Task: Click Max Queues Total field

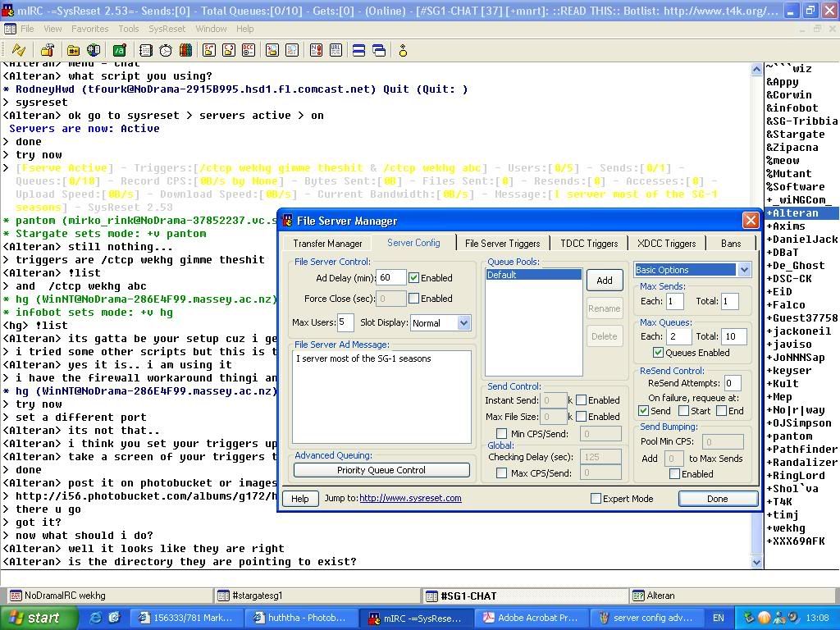Action: tap(733, 336)
